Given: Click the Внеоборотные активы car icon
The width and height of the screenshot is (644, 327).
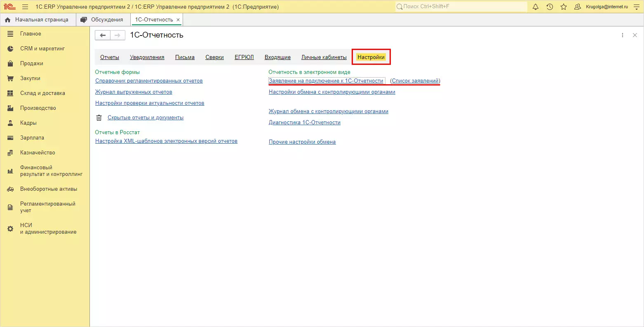Looking at the screenshot, I should [x=10, y=189].
